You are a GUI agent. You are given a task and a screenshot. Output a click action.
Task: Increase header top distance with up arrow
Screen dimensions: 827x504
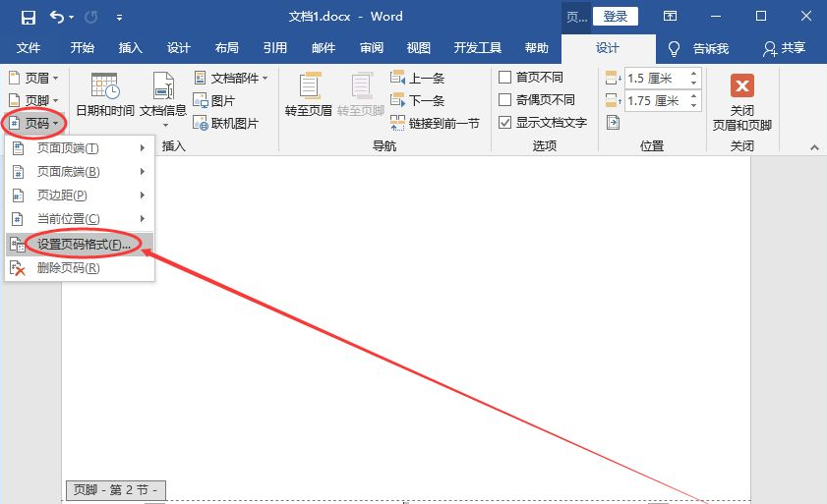(694, 74)
